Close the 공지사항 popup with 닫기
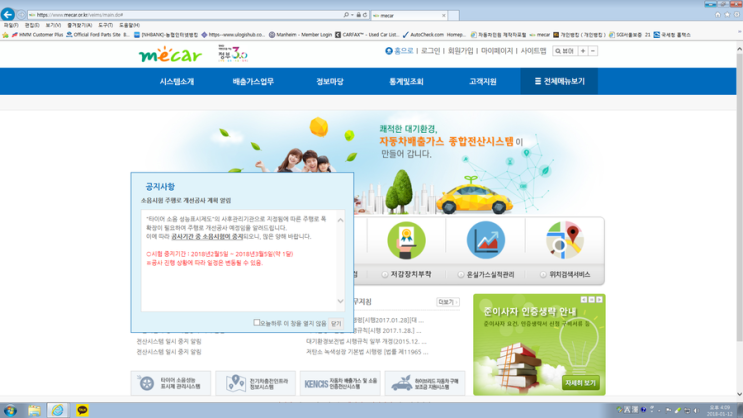The width and height of the screenshot is (743, 418). [x=336, y=324]
